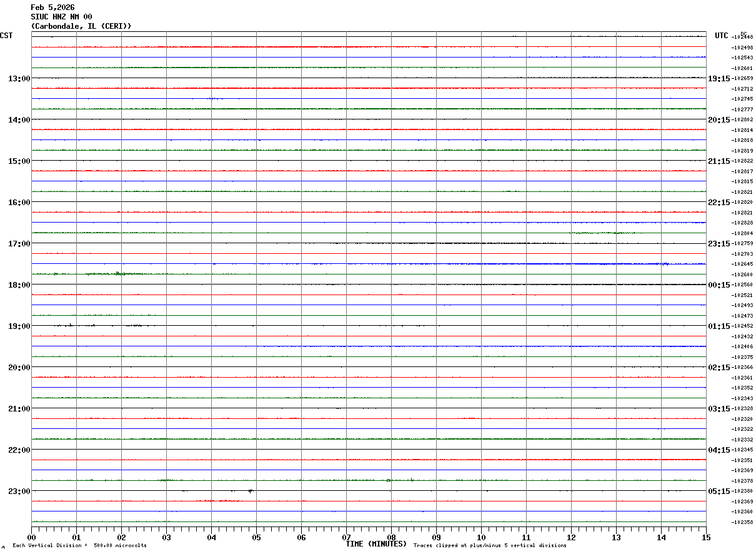Select the 04:15 UTC time label
This screenshot has width=756, height=554.
719,450
